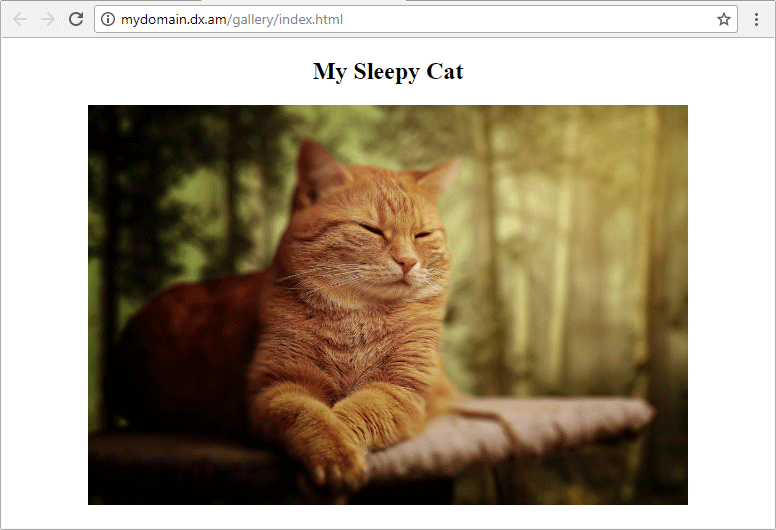776x530 pixels.
Task: Click the 'My Sleepy Cat' heading
Action: tap(388, 71)
